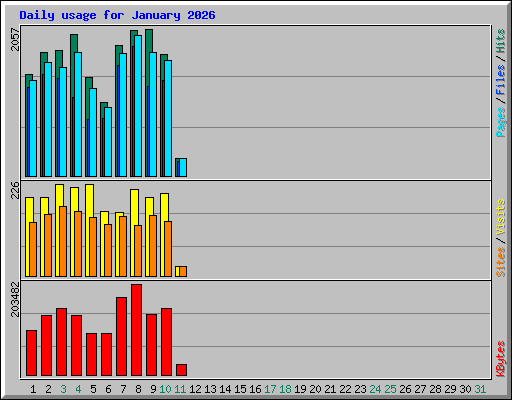Click the cyan pages bar for day 8

tap(138, 106)
